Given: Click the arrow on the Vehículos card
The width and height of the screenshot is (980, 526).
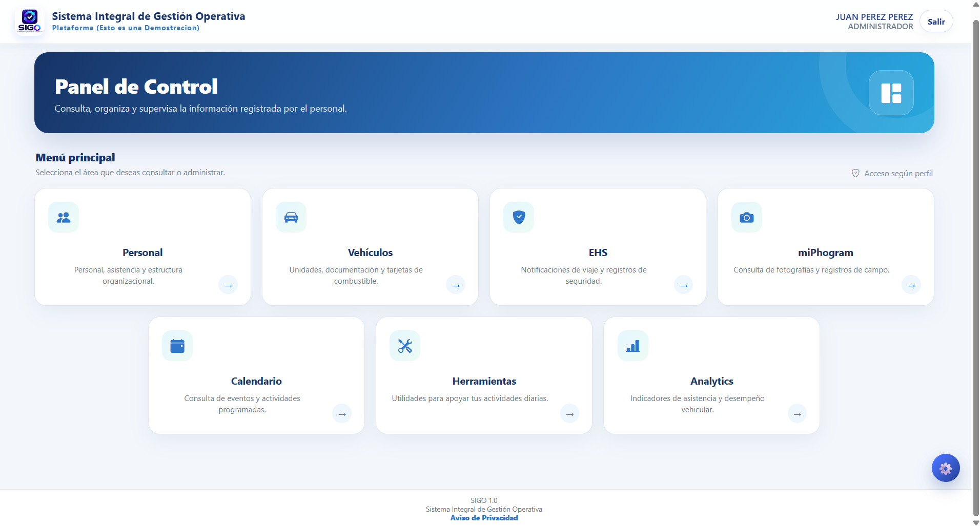Looking at the screenshot, I should (x=456, y=285).
